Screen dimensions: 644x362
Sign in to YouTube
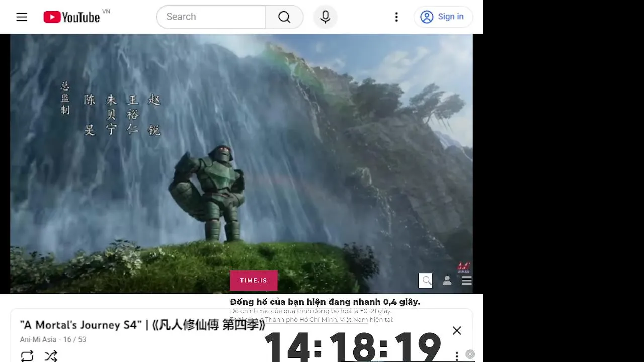pyautogui.click(x=443, y=17)
